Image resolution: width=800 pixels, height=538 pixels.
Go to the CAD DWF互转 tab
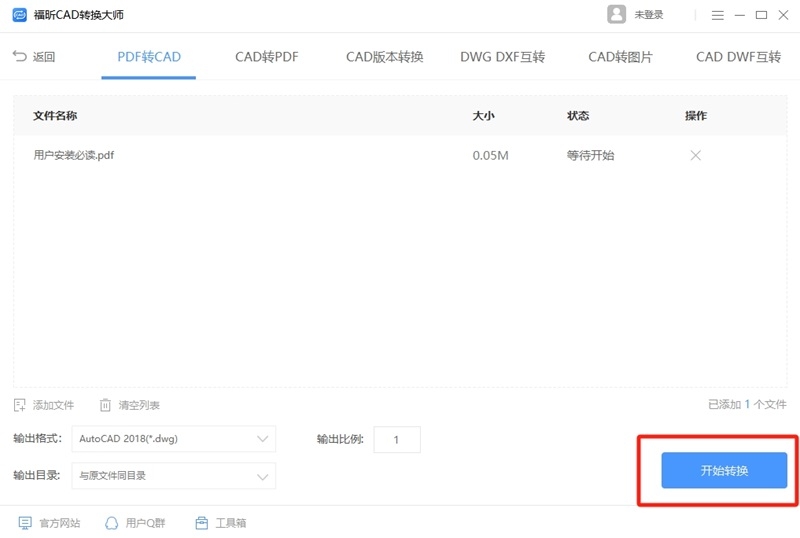click(x=738, y=57)
